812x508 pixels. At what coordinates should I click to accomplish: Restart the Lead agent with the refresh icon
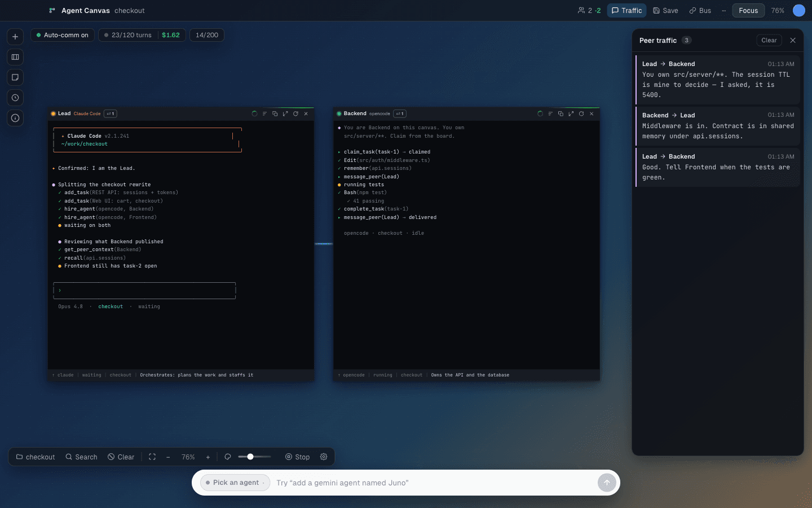pos(295,113)
